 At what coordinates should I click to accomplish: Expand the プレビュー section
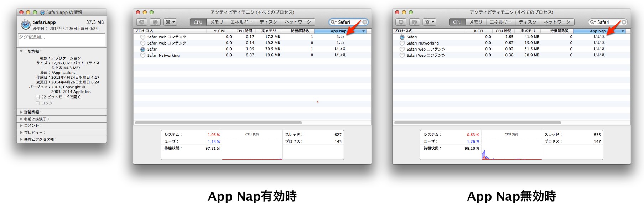tap(21, 133)
